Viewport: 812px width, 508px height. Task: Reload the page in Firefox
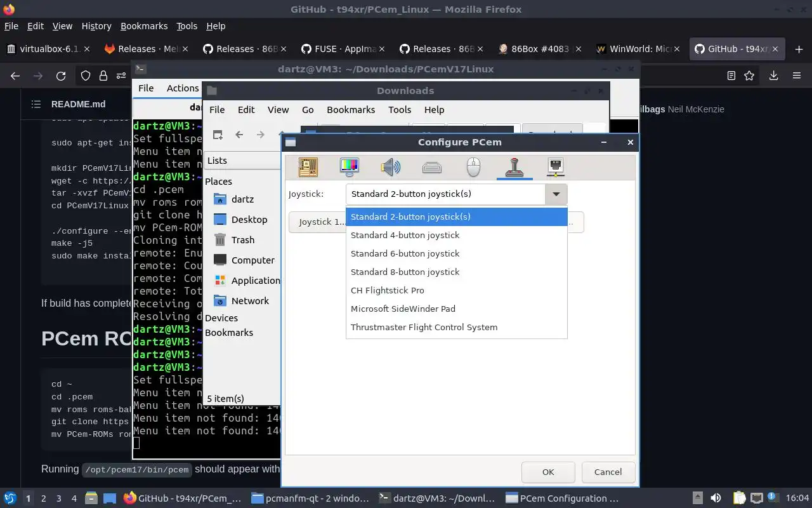pos(61,76)
